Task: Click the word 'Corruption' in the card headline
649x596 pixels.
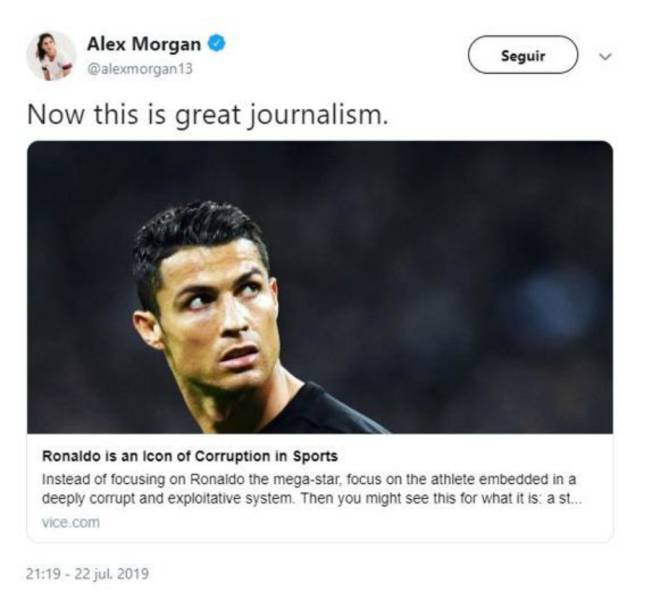Action: [212, 457]
